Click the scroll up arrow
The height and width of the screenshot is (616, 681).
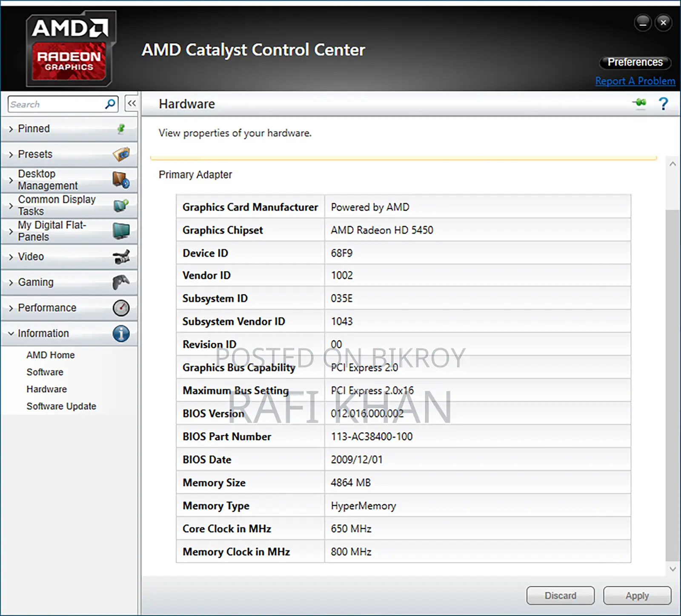[x=672, y=164]
